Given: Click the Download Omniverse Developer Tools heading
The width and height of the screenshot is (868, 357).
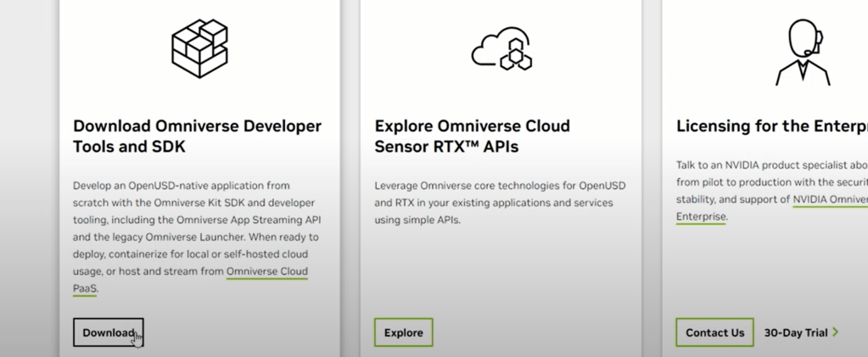Looking at the screenshot, I should 197,137.
